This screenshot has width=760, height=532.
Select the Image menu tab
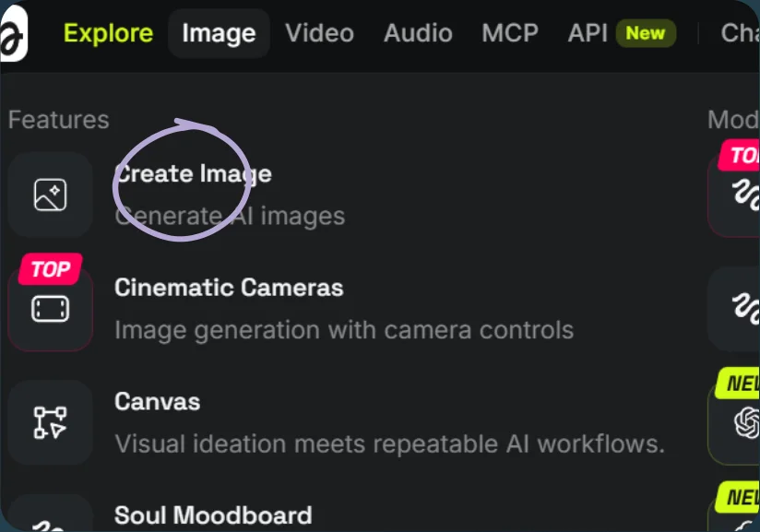click(x=219, y=33)
